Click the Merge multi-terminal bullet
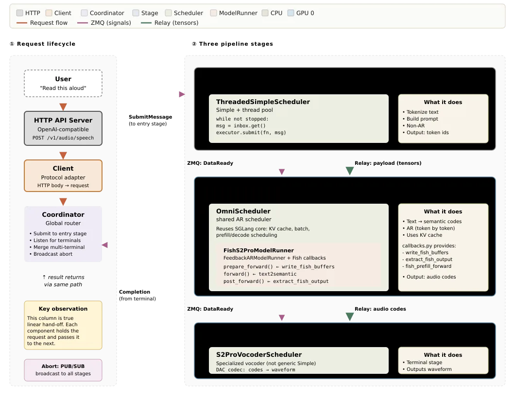 pos(57,247)
